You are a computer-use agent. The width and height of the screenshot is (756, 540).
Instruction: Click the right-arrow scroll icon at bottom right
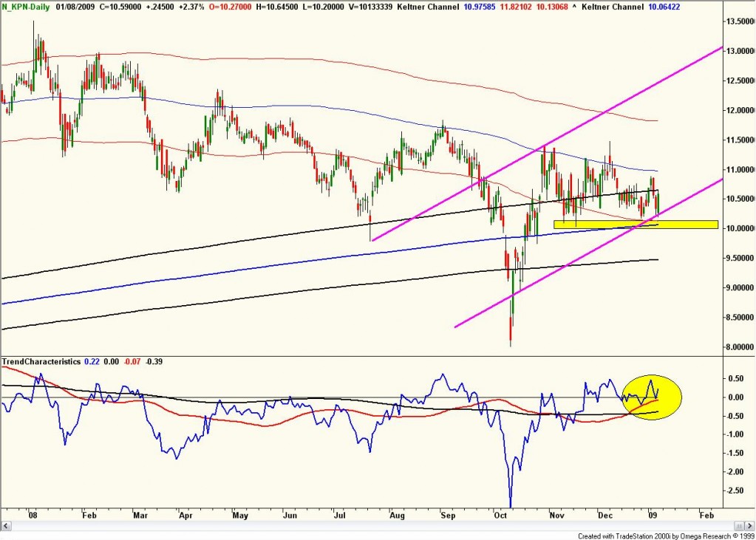pyautogui.click(x=749, y=525)
